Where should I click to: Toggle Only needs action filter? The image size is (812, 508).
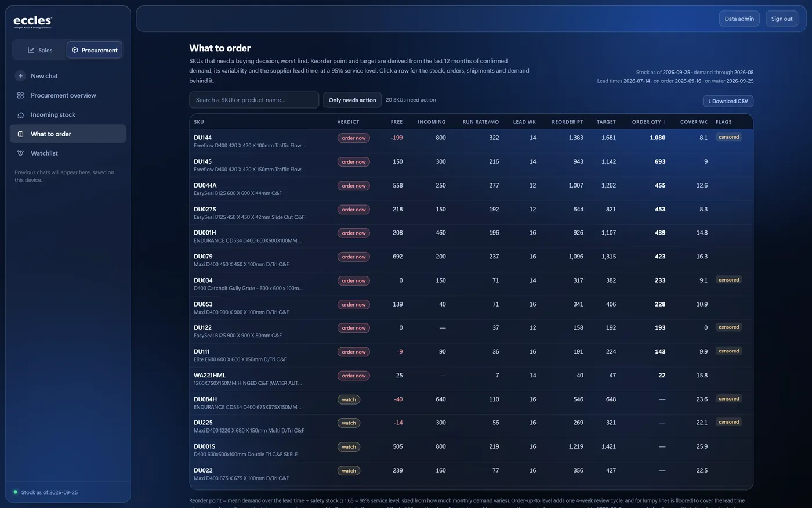[x=352, y=100]
